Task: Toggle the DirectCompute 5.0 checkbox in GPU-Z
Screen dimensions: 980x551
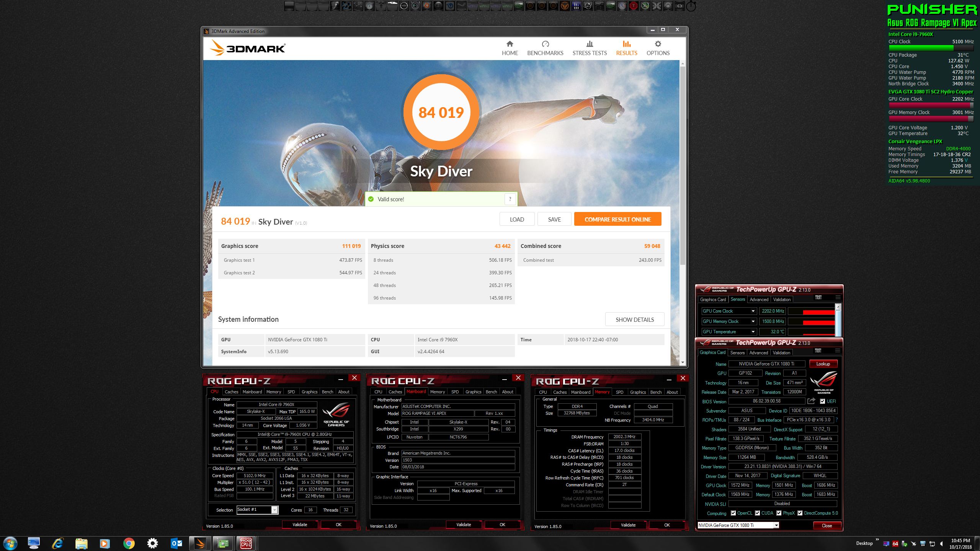Action: coord(800,513)
